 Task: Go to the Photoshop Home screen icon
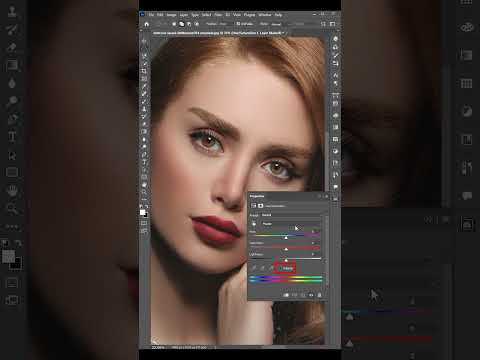[146, 24]
